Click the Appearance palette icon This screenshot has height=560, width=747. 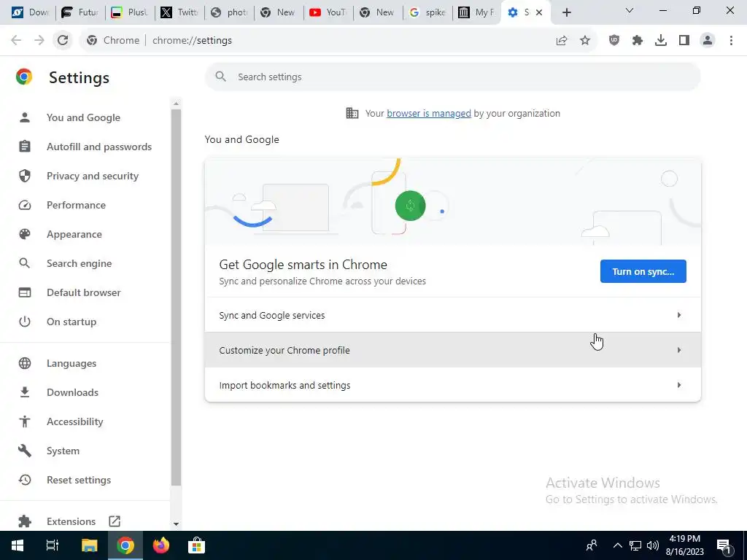[x=25, y=234]
